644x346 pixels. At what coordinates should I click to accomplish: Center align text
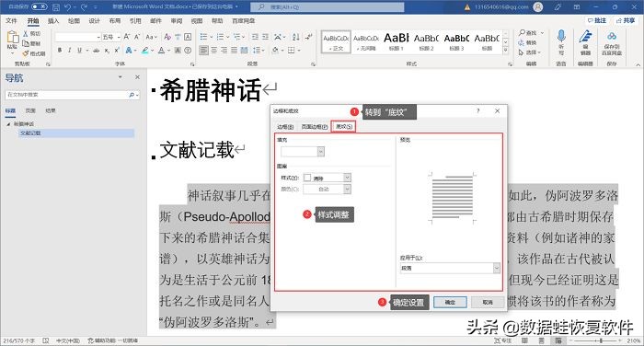coord(214,50)
